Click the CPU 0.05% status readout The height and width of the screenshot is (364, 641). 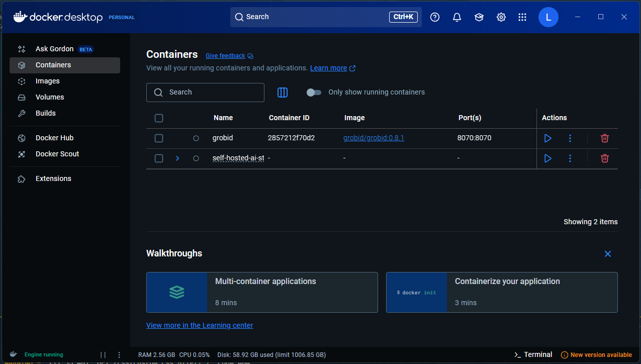tap(194, 354)
